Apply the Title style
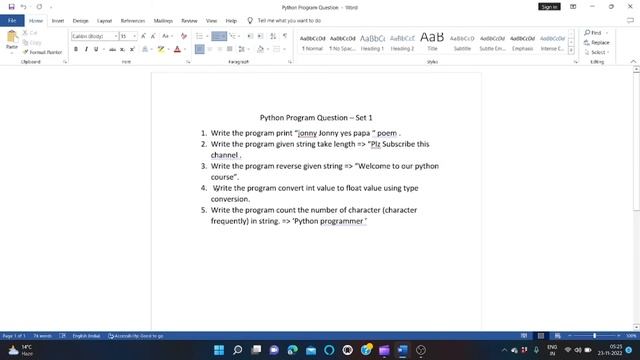Viewport: 640px width, 360px height. pyautogui.click(x=432, y=42)
